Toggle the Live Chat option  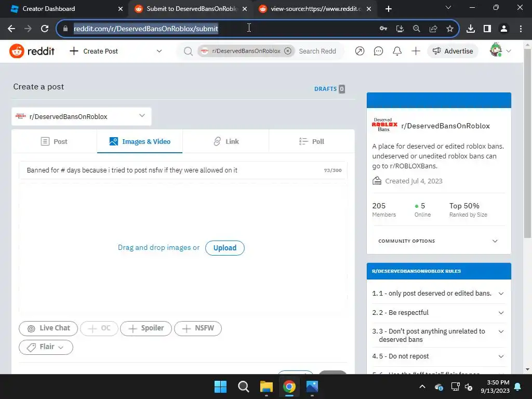(48, 328)
